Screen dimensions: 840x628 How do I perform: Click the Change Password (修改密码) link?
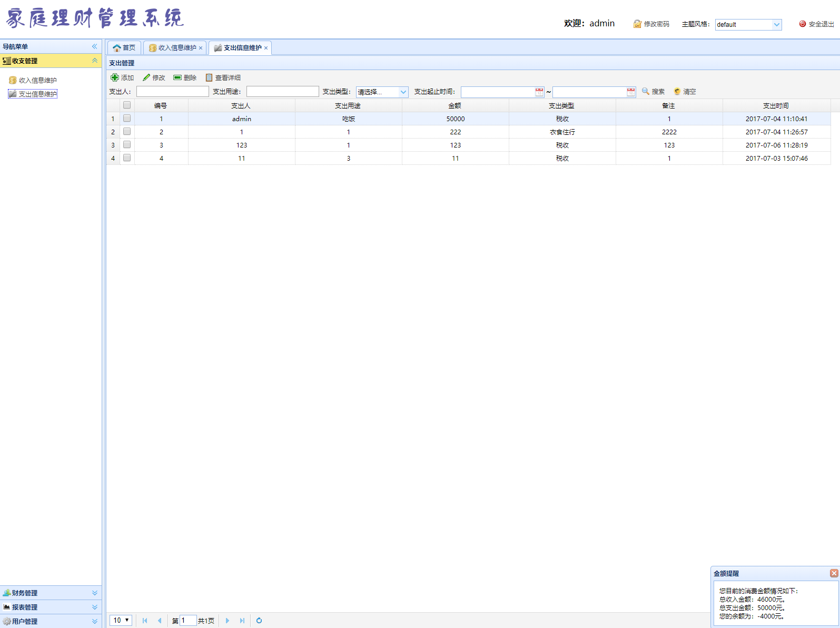651,24
